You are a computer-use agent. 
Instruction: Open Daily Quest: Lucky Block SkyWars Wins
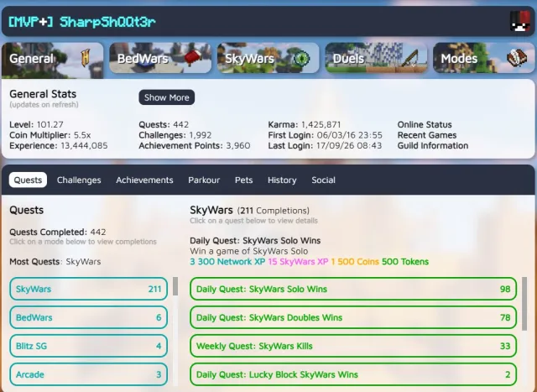click(x=353, y=374)
